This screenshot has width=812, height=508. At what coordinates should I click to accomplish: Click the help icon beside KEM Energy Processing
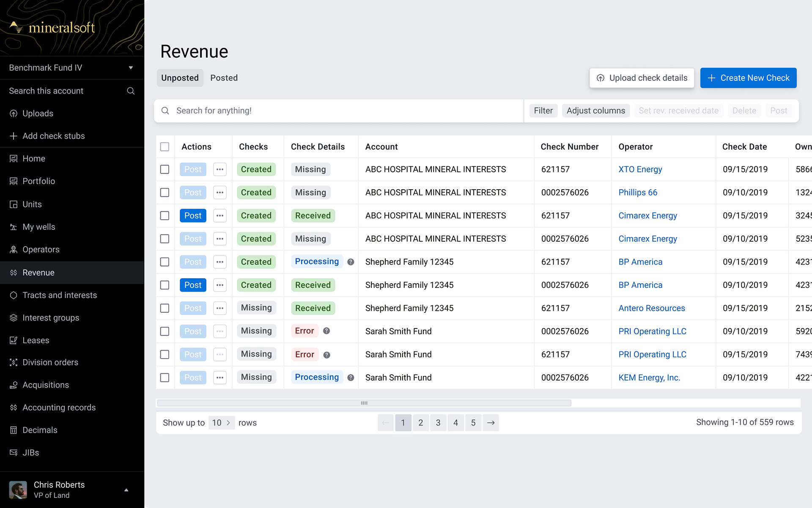pyautogui.click(x=351, y=378)
